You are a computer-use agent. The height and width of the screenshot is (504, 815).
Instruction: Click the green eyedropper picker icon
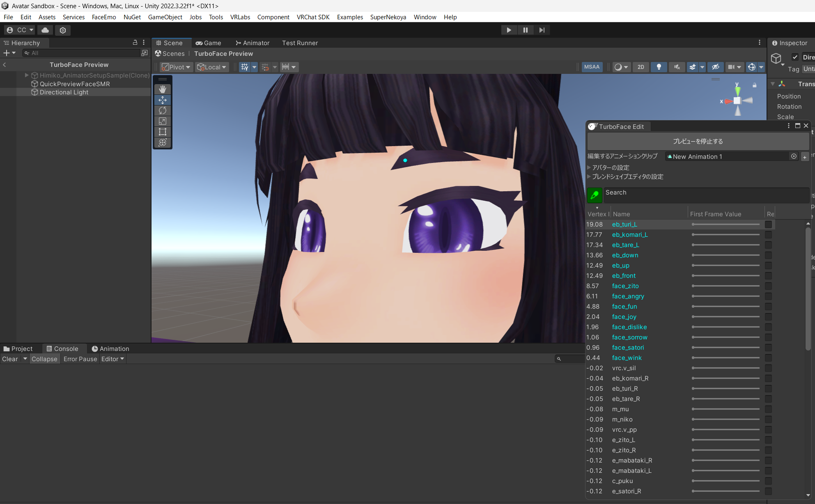(595, 195)
